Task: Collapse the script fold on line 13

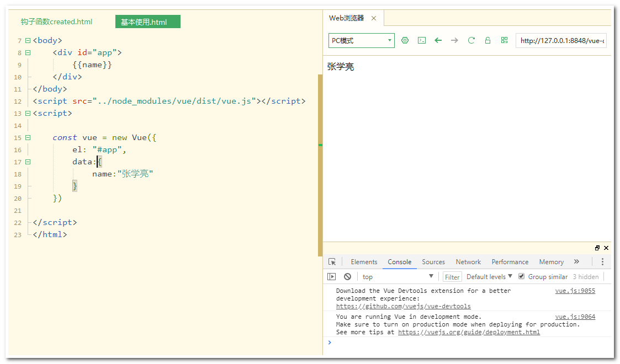Action: click(x=28, y=113)
